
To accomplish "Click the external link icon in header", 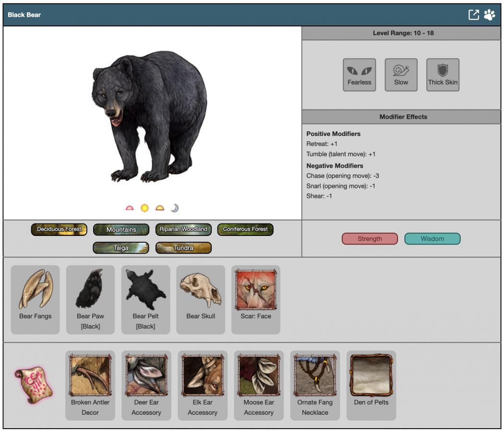I will [x=474, y=15].
